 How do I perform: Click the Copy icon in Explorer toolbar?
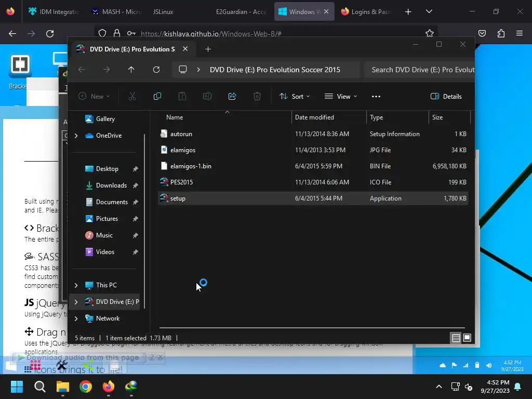tap(157, 96)
